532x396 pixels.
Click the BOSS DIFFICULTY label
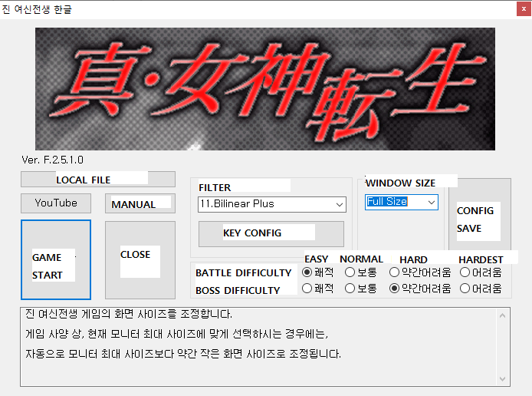click(238, 290)
